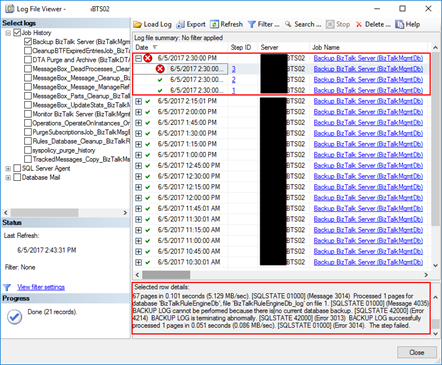Click the error icon on Step 3 row
The width and height of the screenshot is (442, 365).
(x=160, y=69)
